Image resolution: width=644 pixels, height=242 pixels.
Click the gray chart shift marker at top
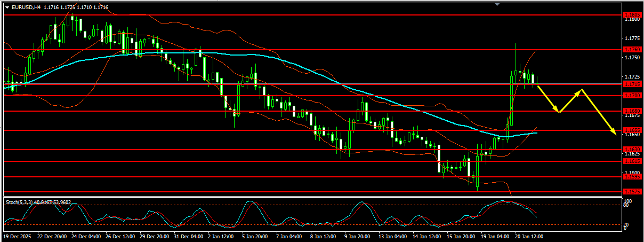[497, 4]
